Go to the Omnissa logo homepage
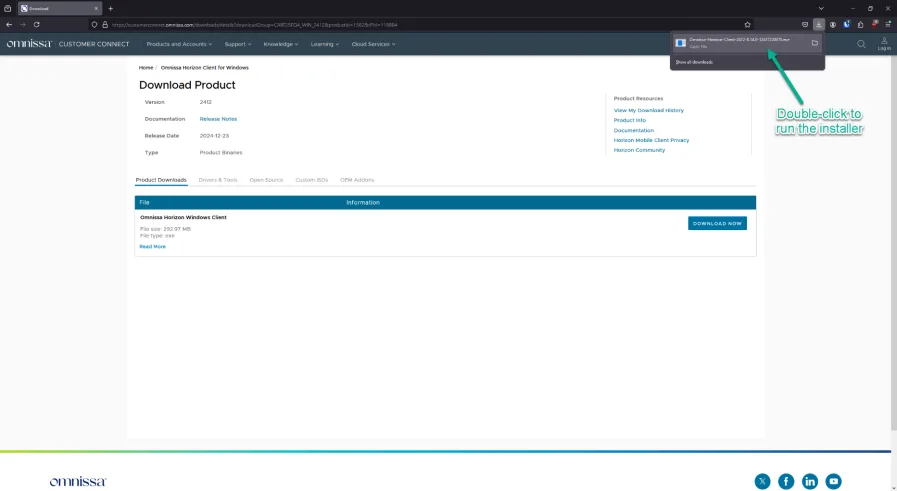 [x=29, y=44]
